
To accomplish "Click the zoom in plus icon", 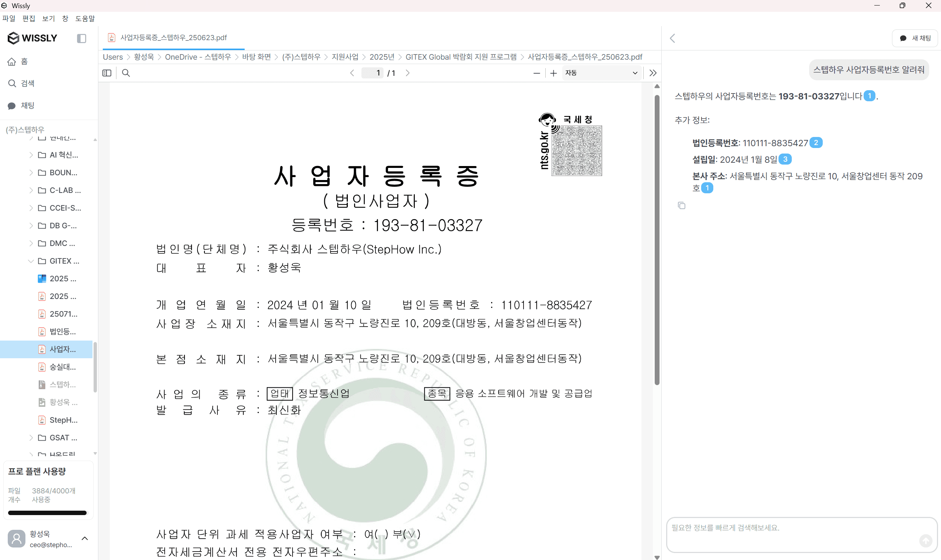I will pyautogui.click(x=553, y=73).
